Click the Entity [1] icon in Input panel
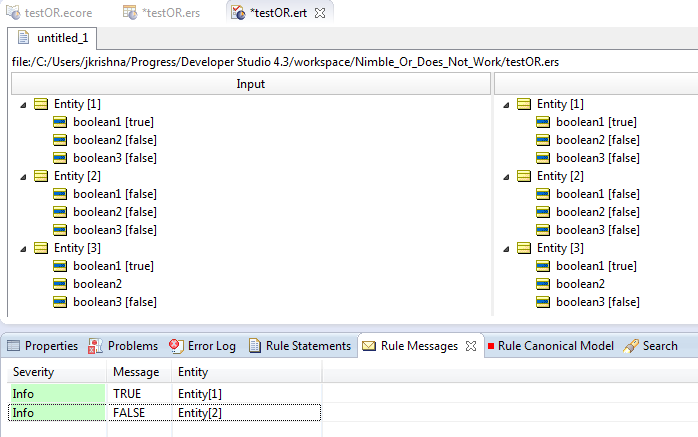The height and width of the screenshot is (437, 698). (41, 104)
